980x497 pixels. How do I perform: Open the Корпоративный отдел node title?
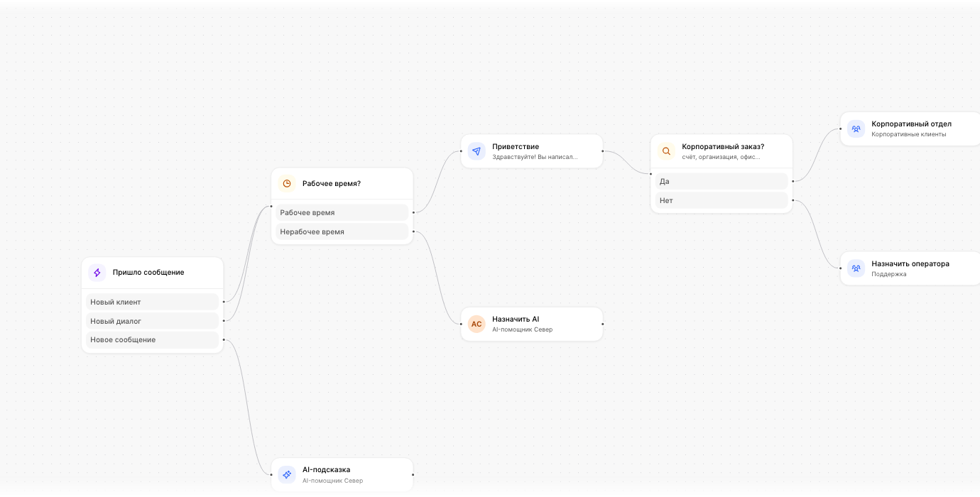(911, 124)
